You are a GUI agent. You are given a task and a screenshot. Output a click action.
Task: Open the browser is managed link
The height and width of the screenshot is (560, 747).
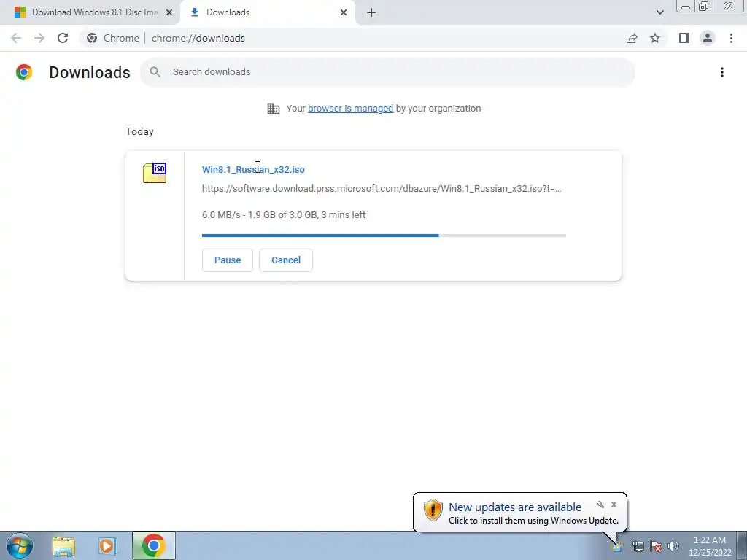pyautogui.click(x=351, y=109)
